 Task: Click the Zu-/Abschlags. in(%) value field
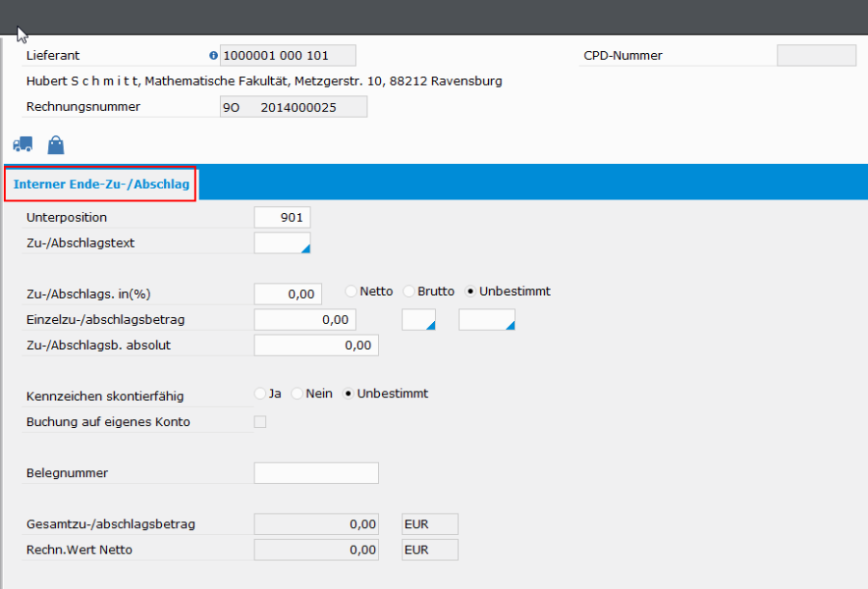pyautogui.click(x=287, y=294)
